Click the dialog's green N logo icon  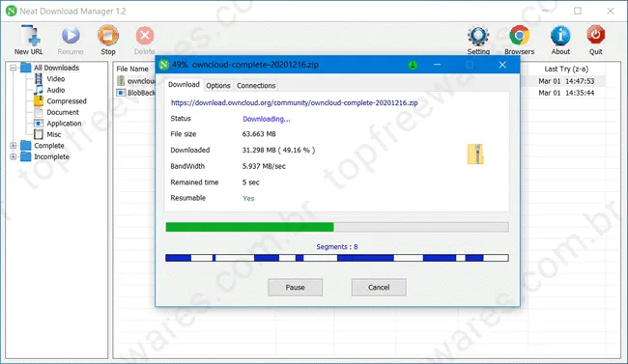tap(163, 65)
